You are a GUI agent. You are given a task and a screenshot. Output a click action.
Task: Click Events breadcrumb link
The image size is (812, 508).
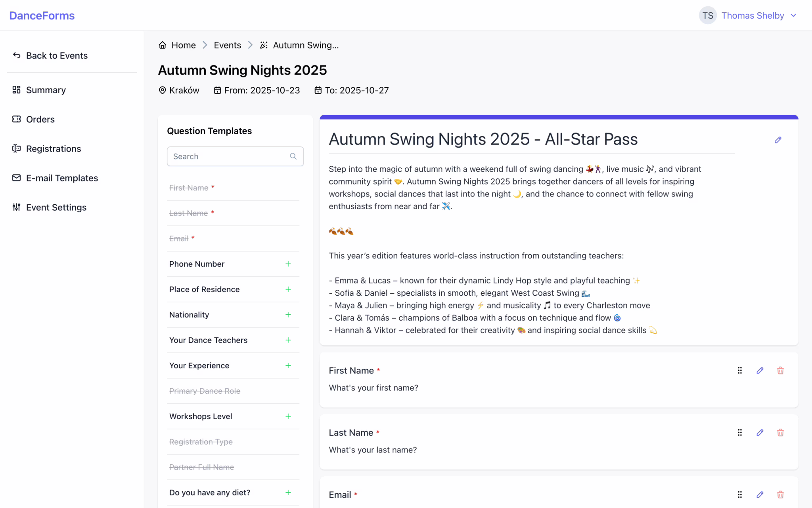(x=227, y=45)
